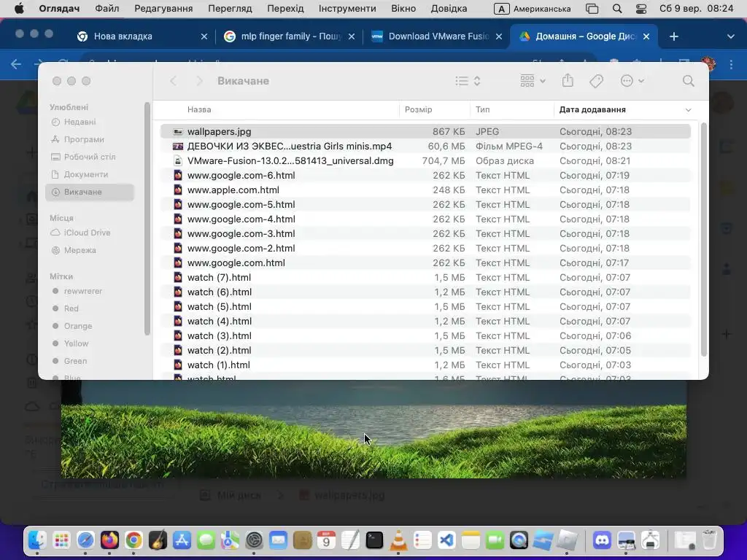This screenshot has width=747, height=560.
Task: Open FaceTime from the Dock
Action: point(495,540)
